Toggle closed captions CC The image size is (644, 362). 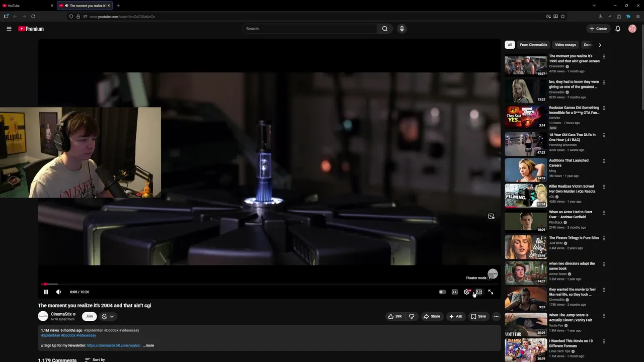(454, 292)
